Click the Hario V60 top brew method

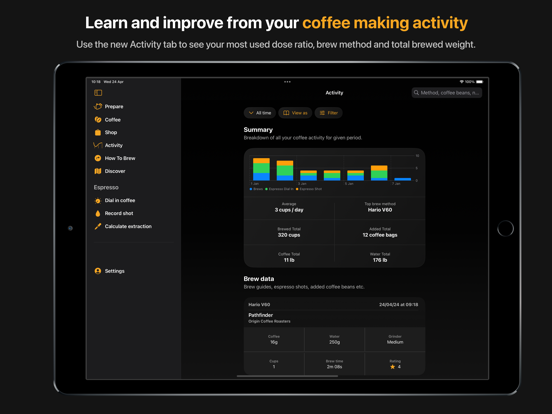pyautogui.click(x=380, y=210)
